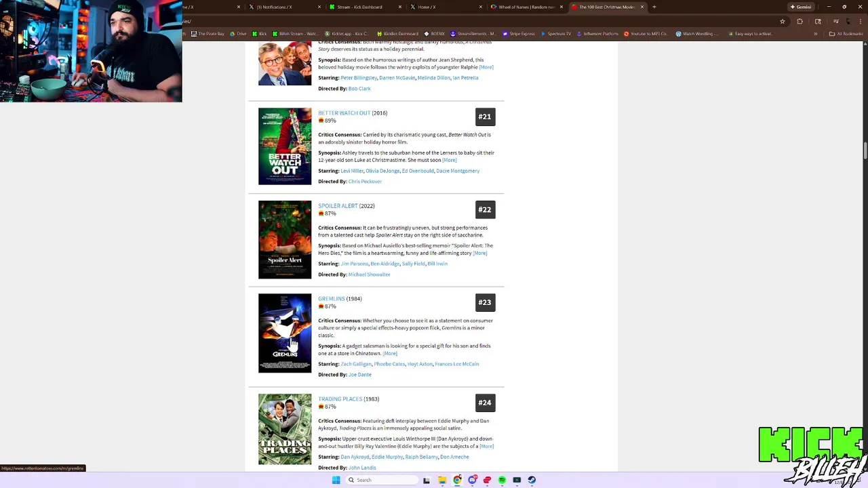Open the TRADING PLACES title link
868x488 pixels.
pyautogui.click(x=340, y=399)
